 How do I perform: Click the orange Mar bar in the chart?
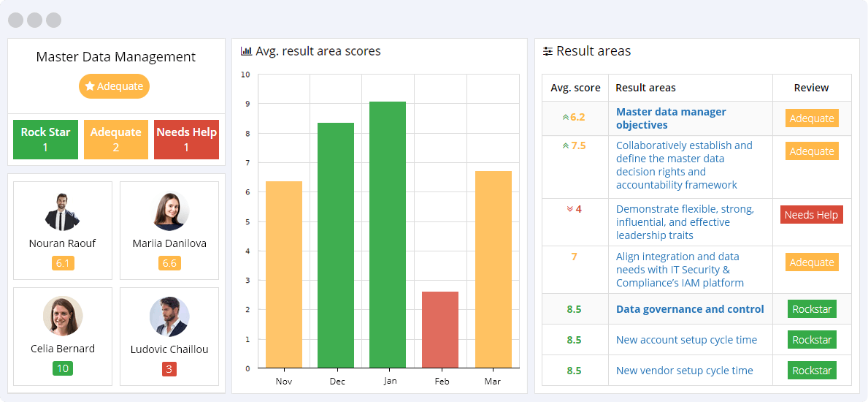pyautogui.click(x=493, y=270)
